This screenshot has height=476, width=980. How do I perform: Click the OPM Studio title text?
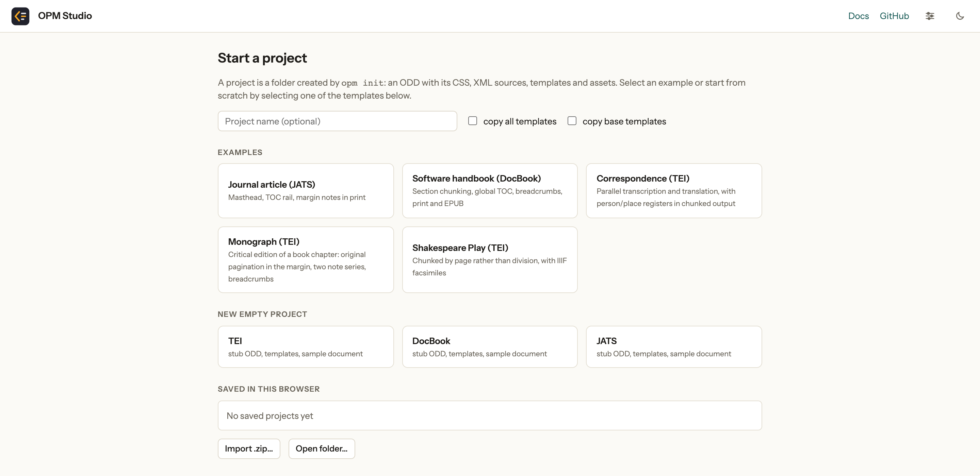tap(65, 16)
